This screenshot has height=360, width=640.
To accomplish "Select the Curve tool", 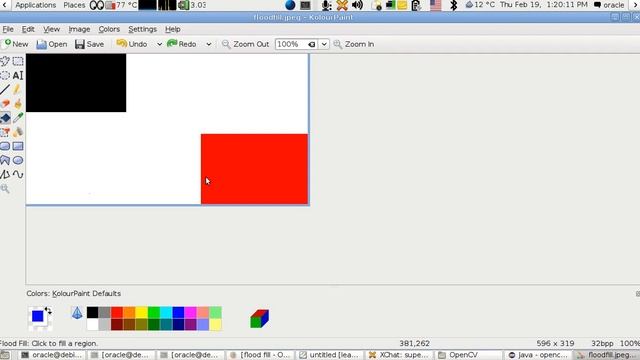I will pos(18,174).
